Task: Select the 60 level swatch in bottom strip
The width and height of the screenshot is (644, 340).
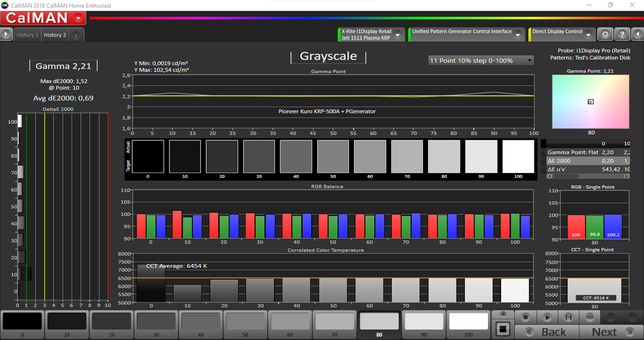Action: [x=290, y=325]
